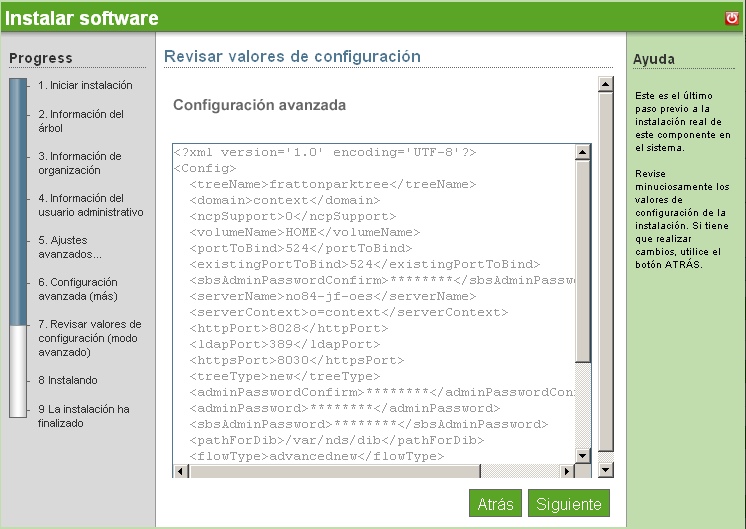Click the outer page vertical scrollbar thumb
This screenshot has width=746, height=529.
click(606, 272)
